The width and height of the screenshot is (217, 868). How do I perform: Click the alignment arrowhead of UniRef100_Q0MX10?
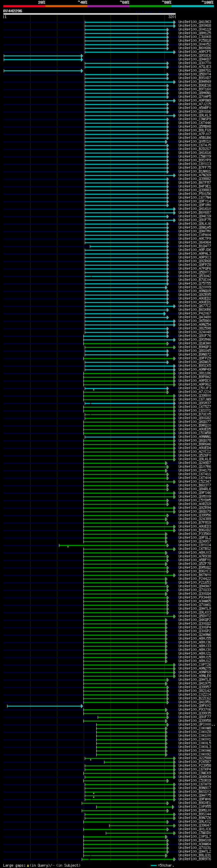pos(166,142)
